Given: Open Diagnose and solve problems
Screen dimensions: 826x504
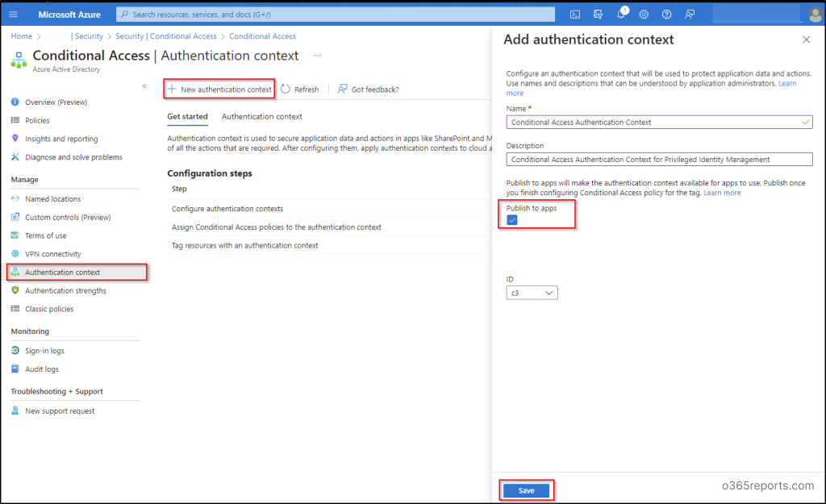Looking at the screenshot, I should (x=73, y=157).
